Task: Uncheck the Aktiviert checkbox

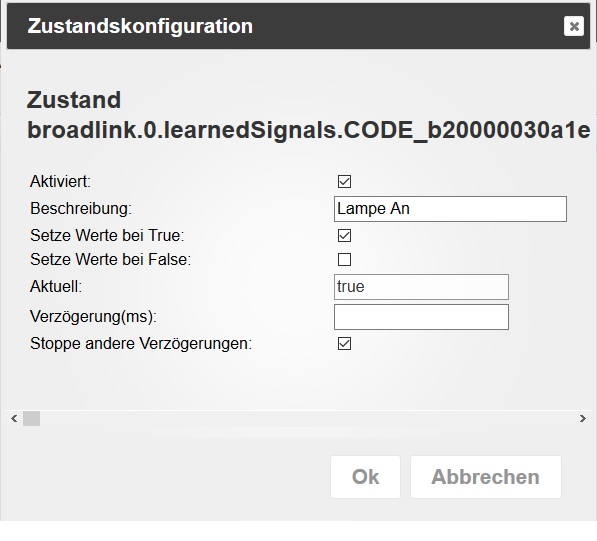Action: coord(344,181)
